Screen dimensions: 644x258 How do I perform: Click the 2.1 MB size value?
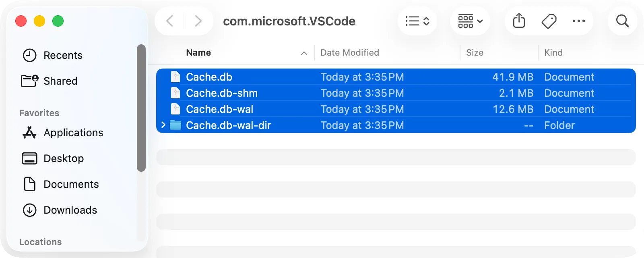coord(516,93)
